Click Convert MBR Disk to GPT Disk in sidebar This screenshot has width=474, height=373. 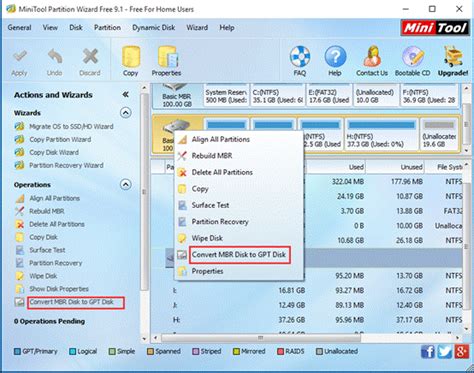click(x=71, y=302)
